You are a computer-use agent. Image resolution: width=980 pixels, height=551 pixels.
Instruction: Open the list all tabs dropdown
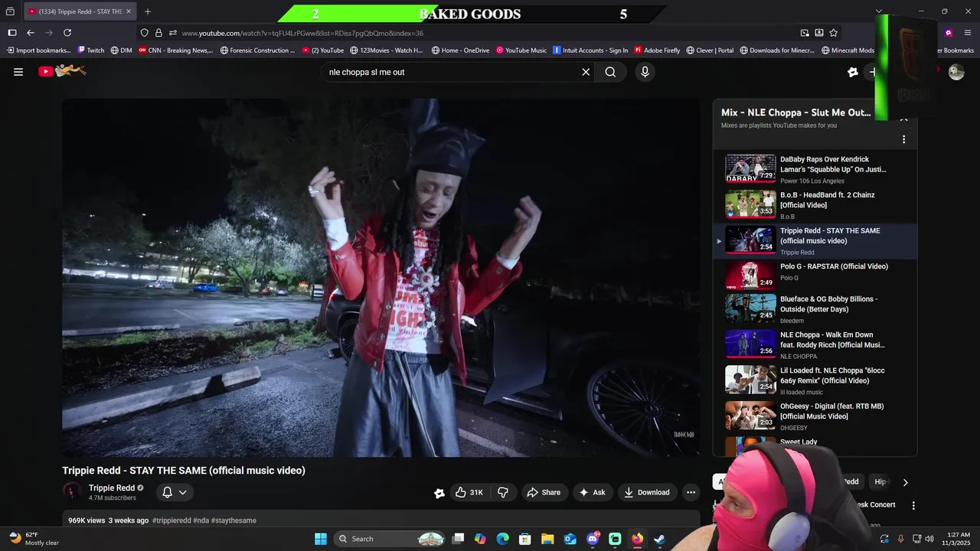point(879,11)
